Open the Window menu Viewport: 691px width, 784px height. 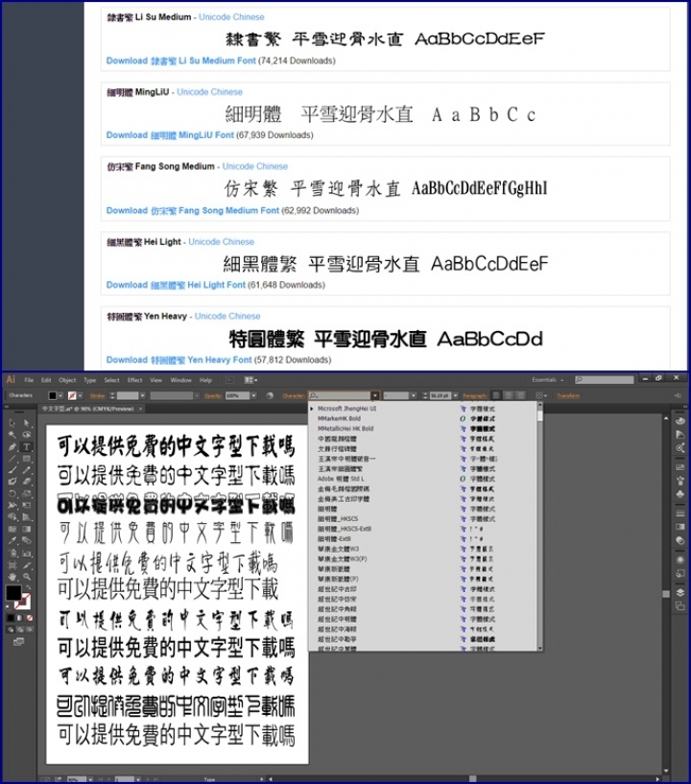tap(181, 380)
